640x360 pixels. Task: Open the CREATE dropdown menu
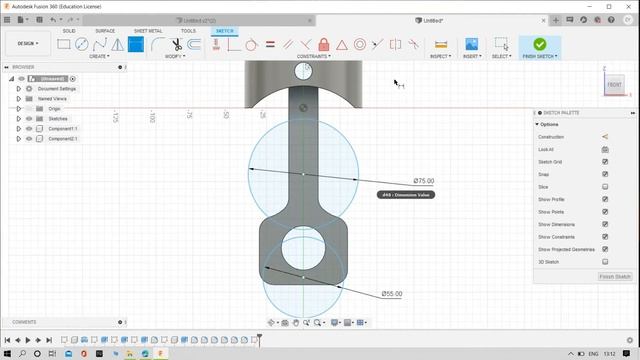click(x=99, y=56)
